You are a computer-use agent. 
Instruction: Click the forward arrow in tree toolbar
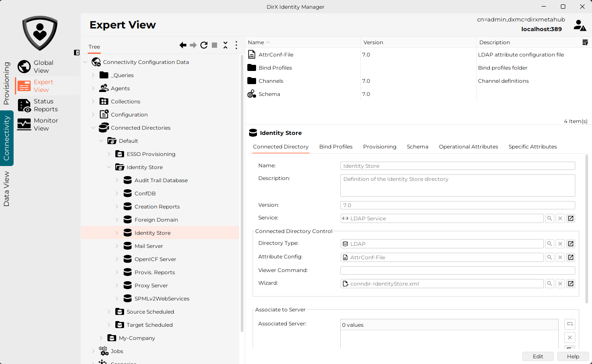(x=193, y=45)
